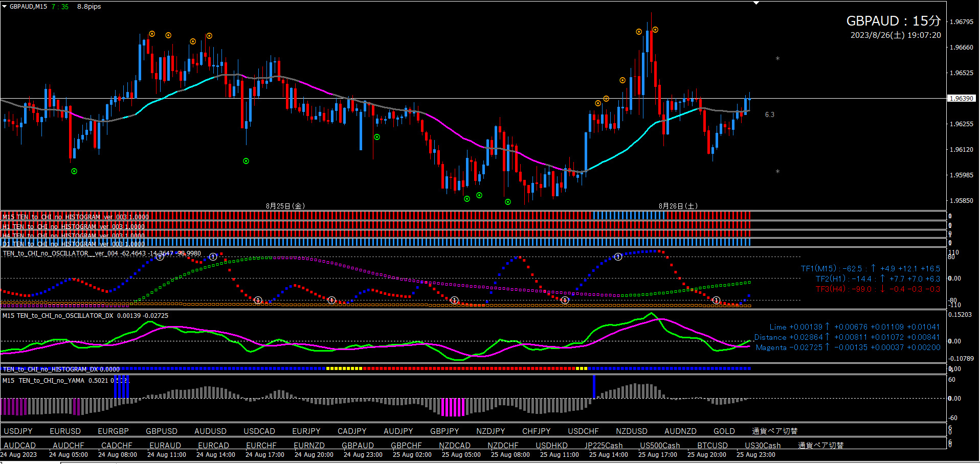The image size is (980, 464).
Task: Click the TF1(M15) oscillator readout
Action: pos(870,269)
